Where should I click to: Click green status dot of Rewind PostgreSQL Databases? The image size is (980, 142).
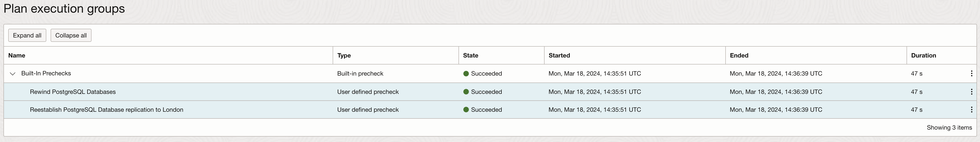click(x=466, y=92)
